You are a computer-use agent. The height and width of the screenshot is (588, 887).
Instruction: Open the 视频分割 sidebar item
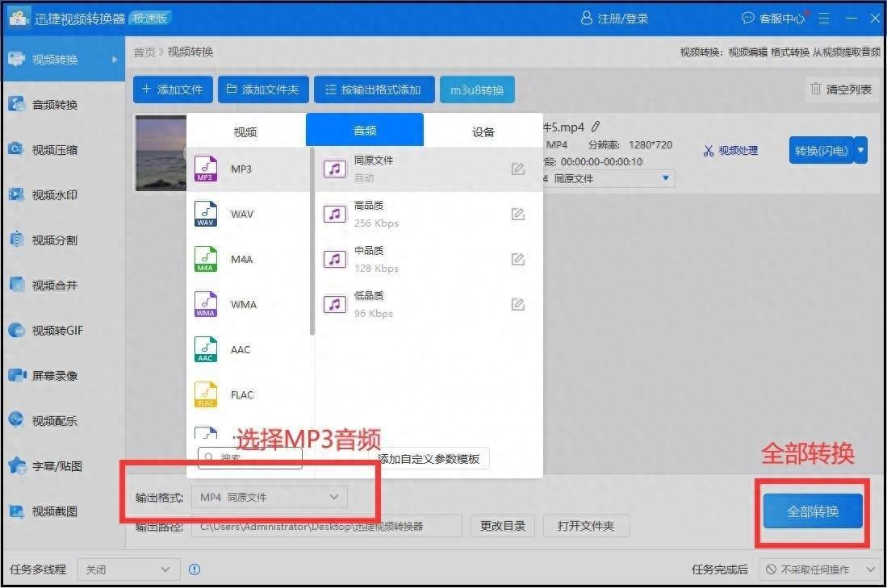point(63,240)
